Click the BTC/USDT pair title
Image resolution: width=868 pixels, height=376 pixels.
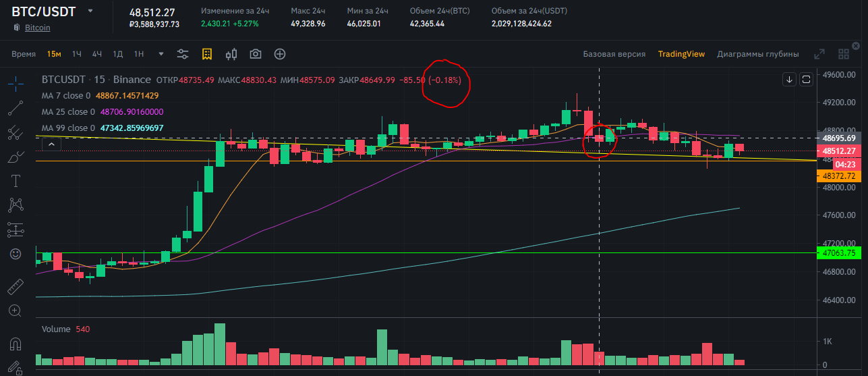point(45,11)
